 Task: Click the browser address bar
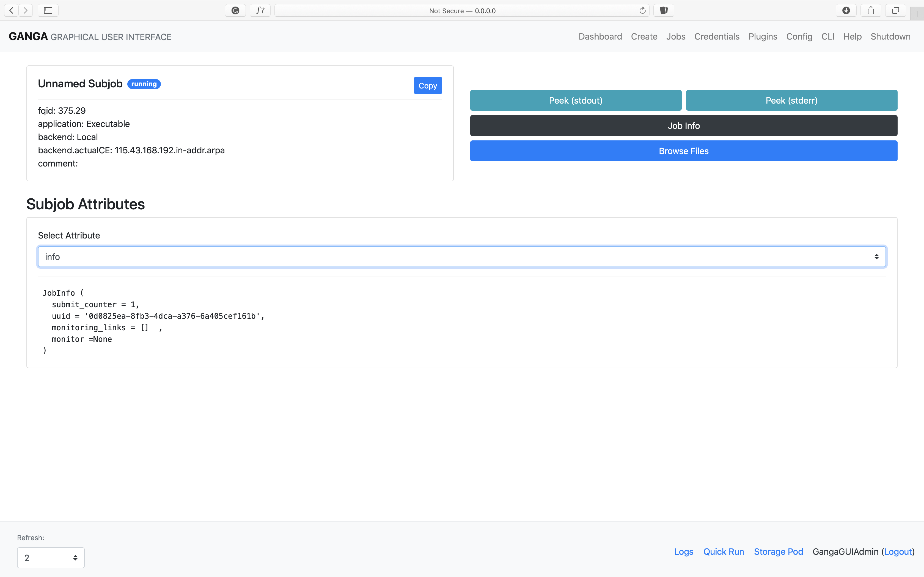462,10
